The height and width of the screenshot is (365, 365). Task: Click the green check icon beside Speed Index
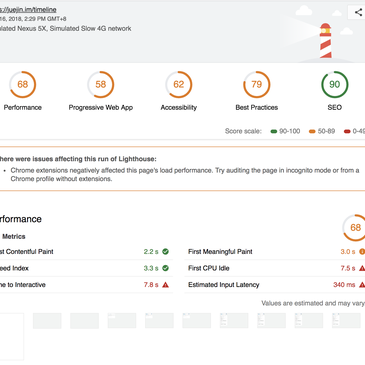click(x=165, y=268)
